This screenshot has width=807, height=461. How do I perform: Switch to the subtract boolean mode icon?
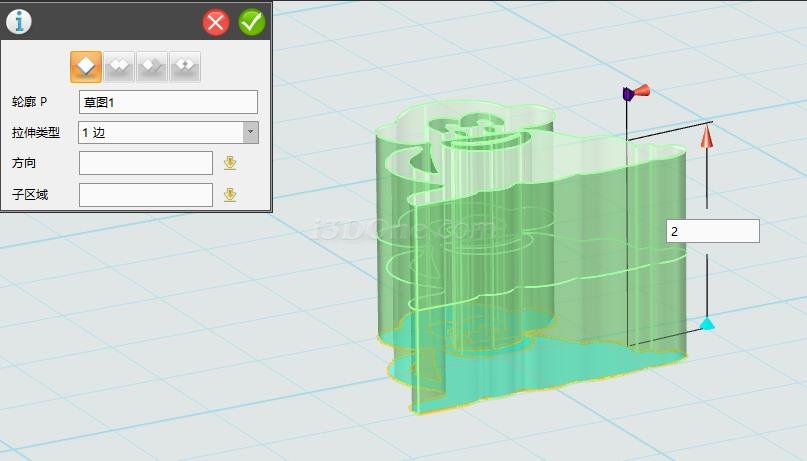[152, 66]
